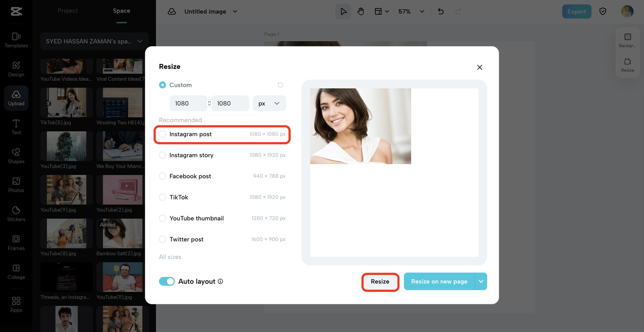
Task: Switch to the Project tab
Action: coord(67,11)
